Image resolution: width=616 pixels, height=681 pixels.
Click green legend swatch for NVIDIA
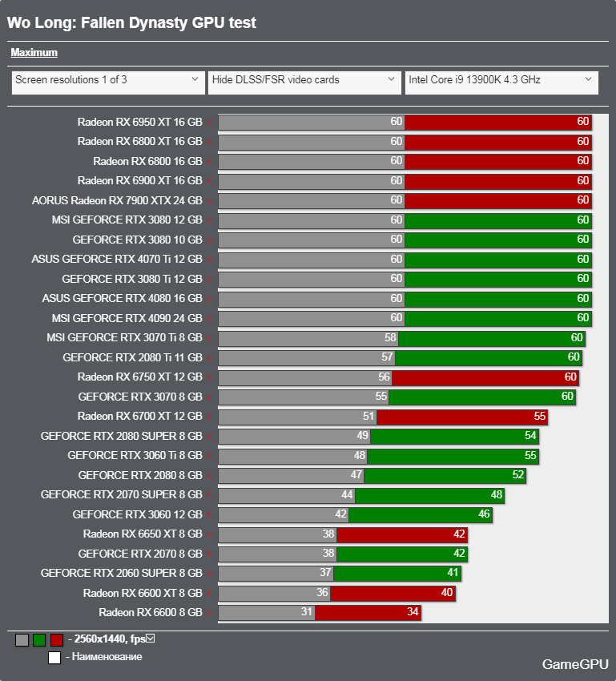click(x=39, y=640)
